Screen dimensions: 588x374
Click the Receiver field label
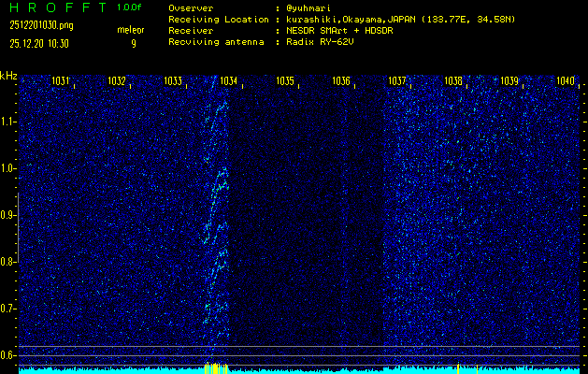coord(191,31)
